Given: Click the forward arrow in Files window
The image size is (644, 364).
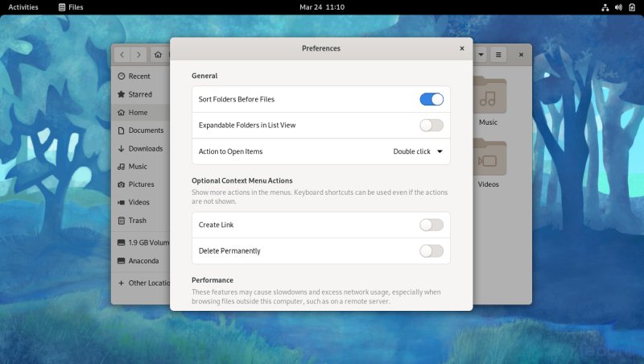Looking at the screenshot, I should (138, 55).
